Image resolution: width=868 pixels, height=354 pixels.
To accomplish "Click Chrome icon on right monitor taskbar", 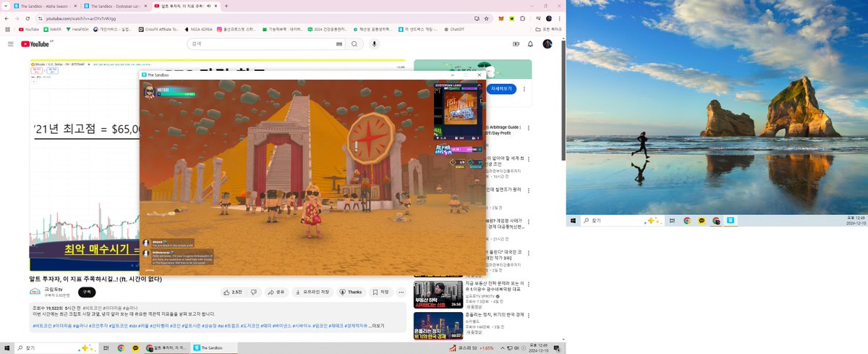I will pyautogui.click(x=687, y=220).
